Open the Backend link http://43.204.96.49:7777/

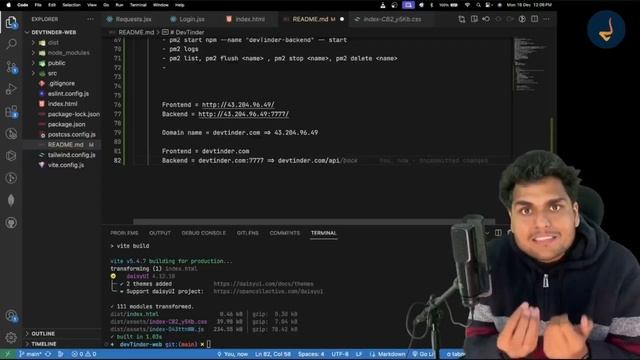(x=243, y=114)
